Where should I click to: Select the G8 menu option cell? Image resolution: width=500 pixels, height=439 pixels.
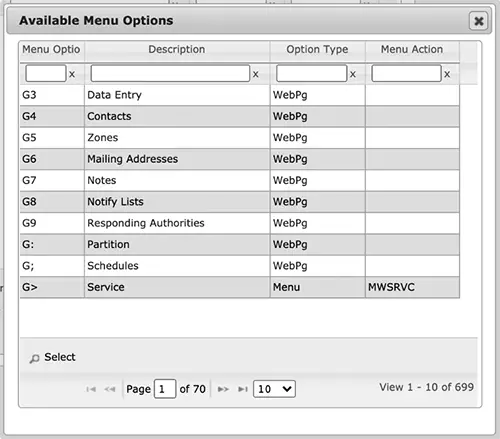(x=52, y=202)
